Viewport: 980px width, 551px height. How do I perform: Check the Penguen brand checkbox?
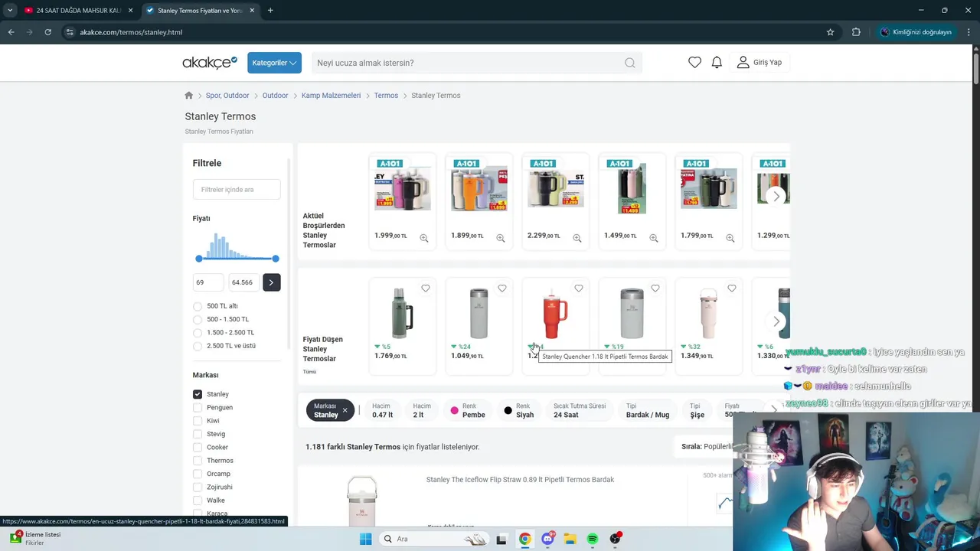(198, 407)
